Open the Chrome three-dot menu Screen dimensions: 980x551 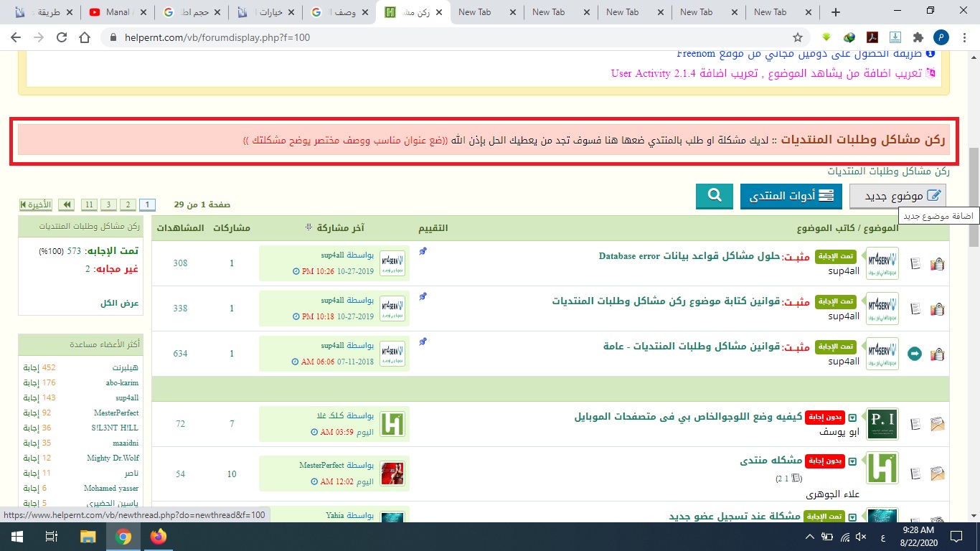coord(963,37)
